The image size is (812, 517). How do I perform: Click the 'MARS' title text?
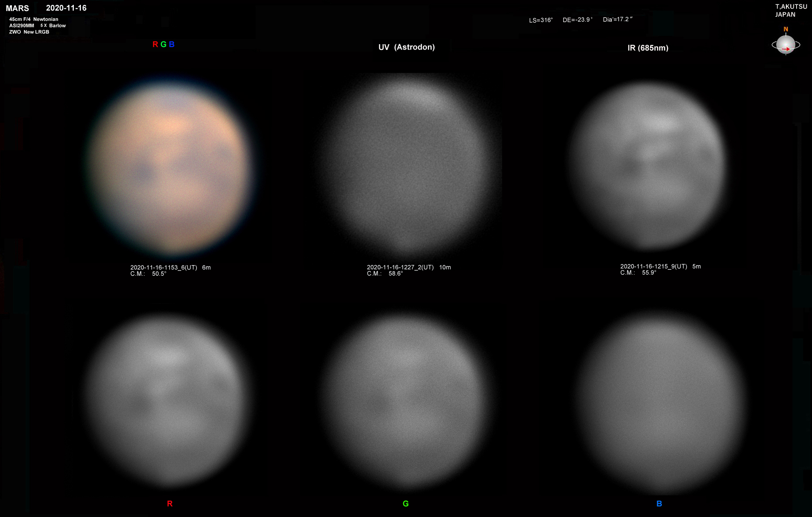[17, 8]
